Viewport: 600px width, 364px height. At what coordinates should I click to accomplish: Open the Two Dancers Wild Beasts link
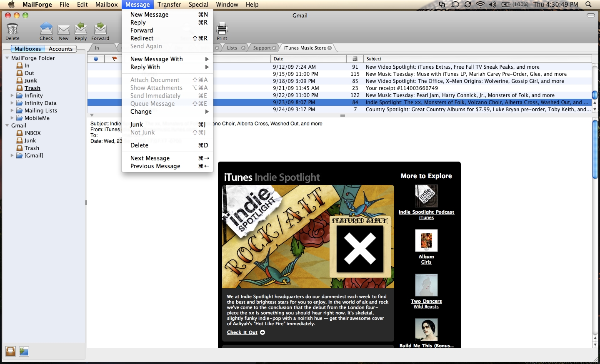pos(426,304)
